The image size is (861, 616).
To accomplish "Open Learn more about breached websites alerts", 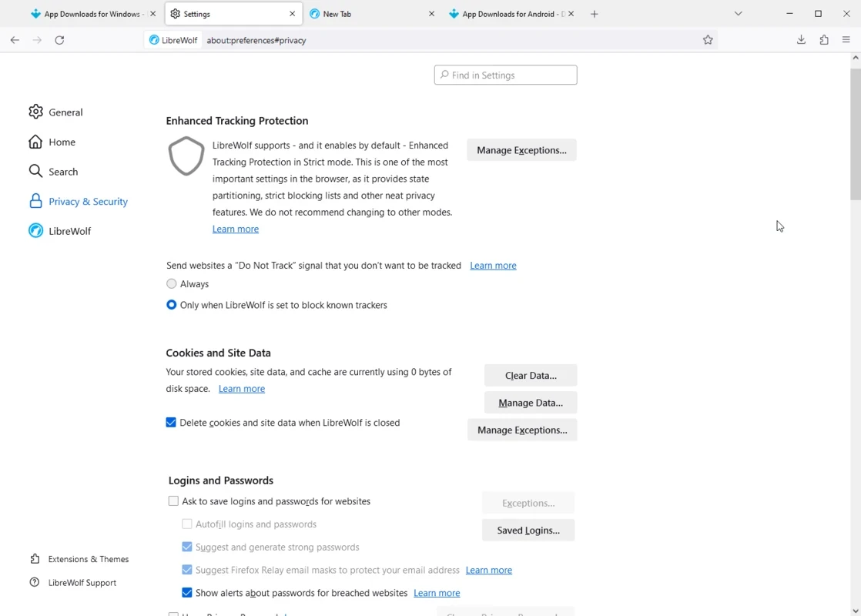I will (437, 592).
